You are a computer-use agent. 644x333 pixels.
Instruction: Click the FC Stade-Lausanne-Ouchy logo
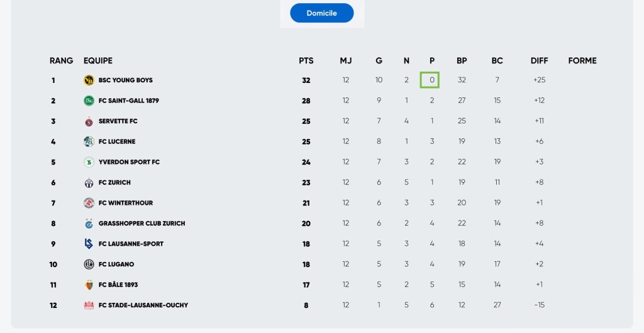click(89, 305)
